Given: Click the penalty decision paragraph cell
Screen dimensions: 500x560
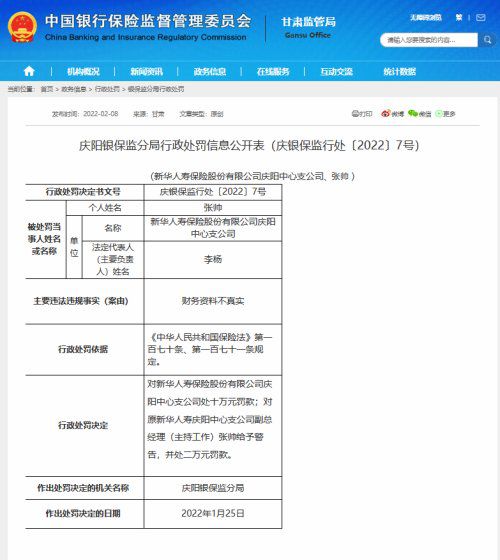Looking at the screenshot, I should 213,425.
